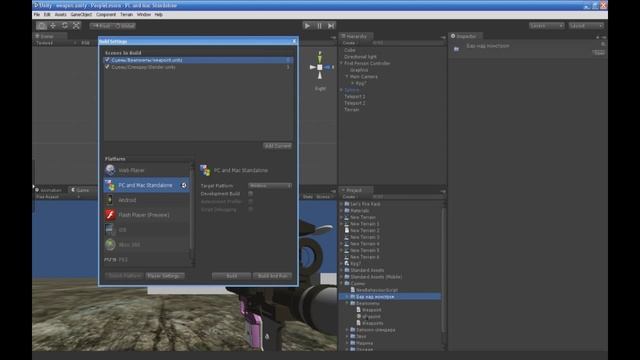Select the Web Player platform icon
The height and width of the screenshot is (360, 640).
(x=110, y=170)
